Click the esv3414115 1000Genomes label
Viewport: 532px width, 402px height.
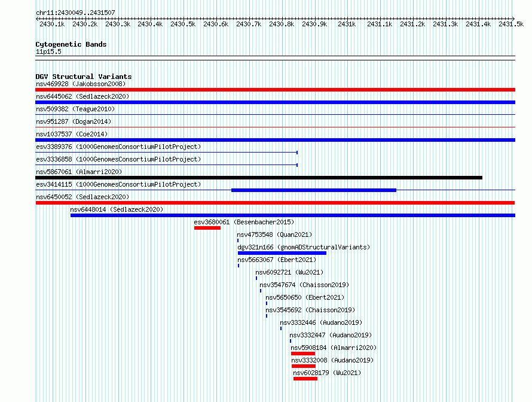(118, 184)
